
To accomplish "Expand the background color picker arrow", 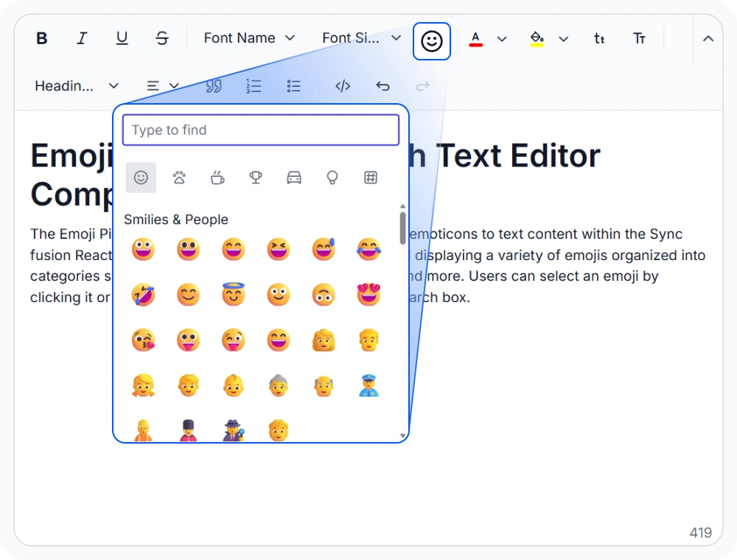I will point(563,38).
